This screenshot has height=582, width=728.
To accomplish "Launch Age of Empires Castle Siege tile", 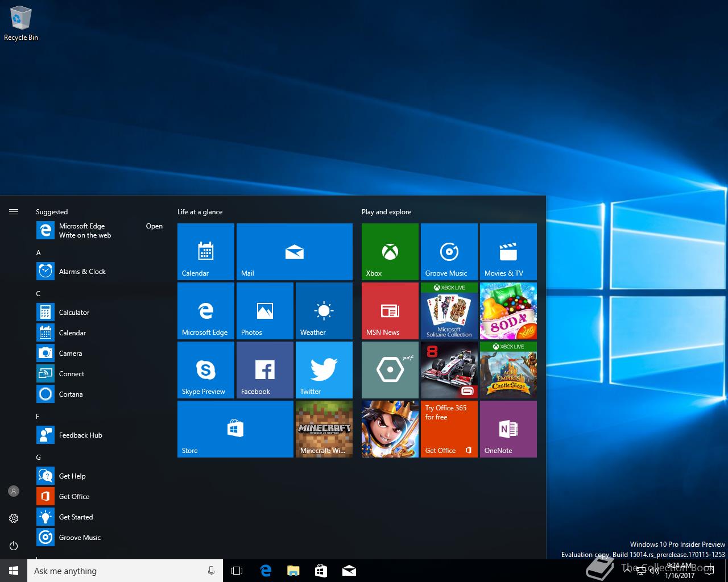I will 508,370.
